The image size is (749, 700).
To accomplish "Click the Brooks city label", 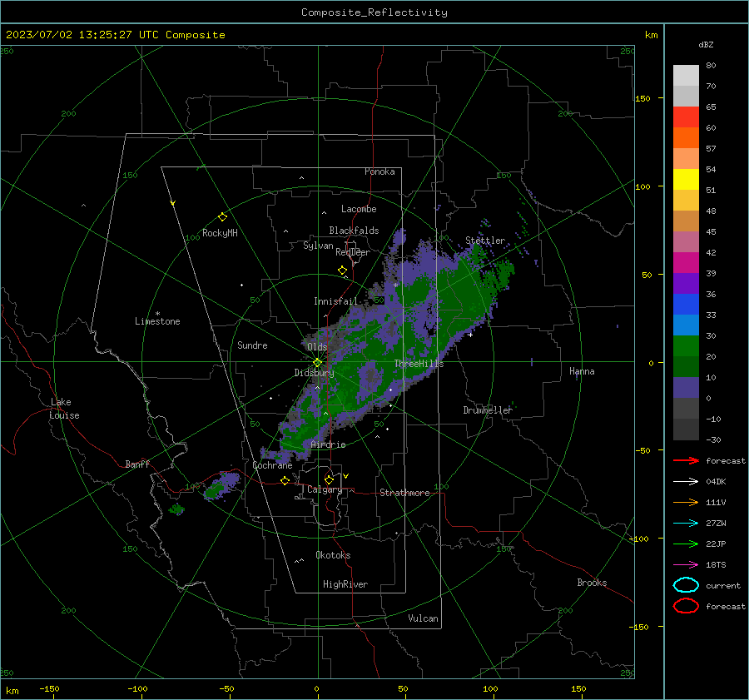I will 592,583.
